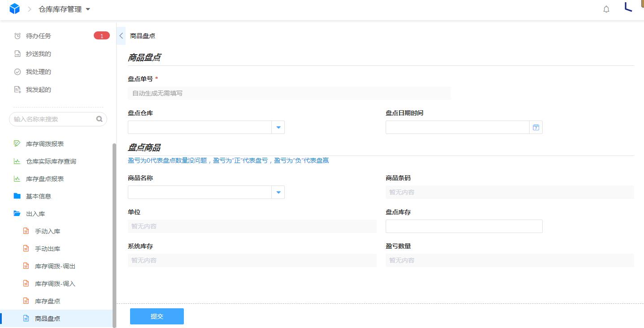
Task: Click the search magnifier in sidebar
Action: click(98, 119)
